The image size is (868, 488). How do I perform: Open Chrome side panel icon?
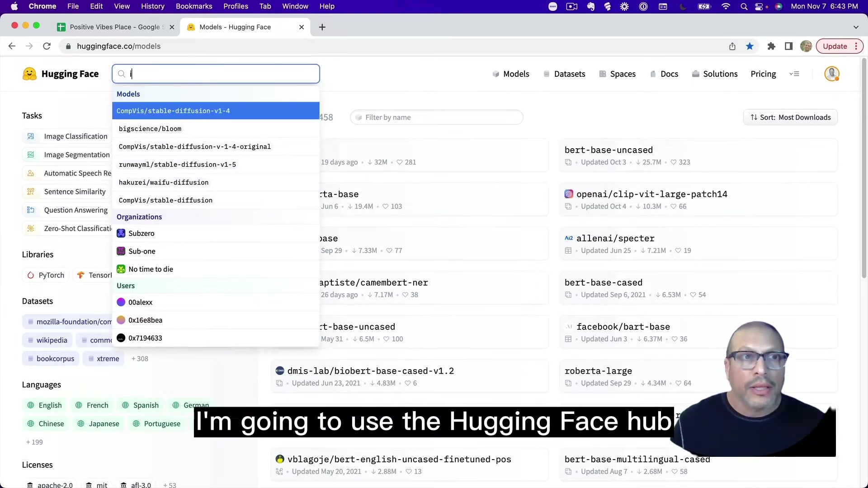coord(788,46)
